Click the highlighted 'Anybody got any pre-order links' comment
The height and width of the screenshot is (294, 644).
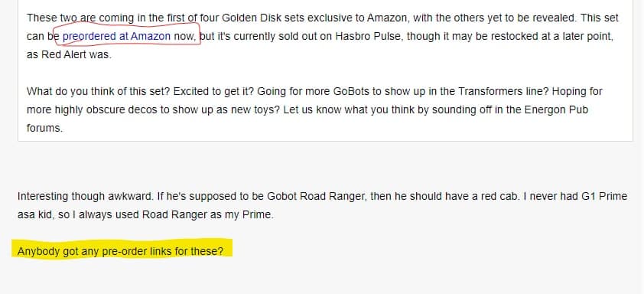(x=121, y=251)
